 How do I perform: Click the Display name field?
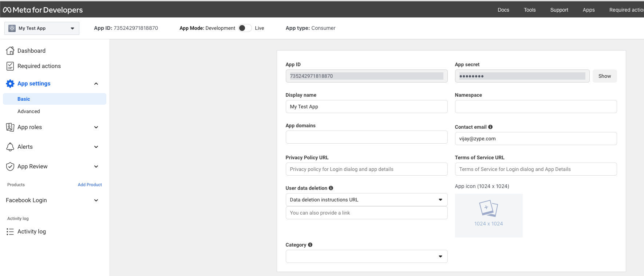[x=367, y=107]
